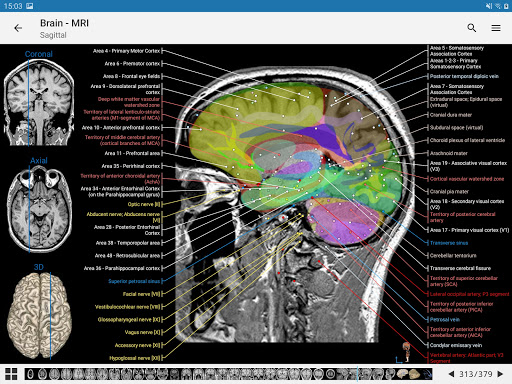Click the Hypoglossal nerve [XII] label
This screenshot has height=384, width=512.
point(135,358)
